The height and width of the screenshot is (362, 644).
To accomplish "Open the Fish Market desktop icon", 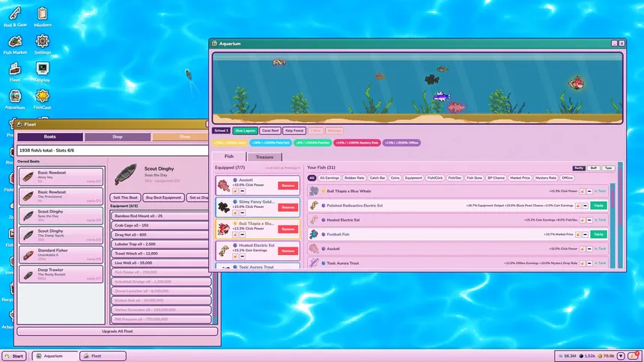I will pos(15,45).
